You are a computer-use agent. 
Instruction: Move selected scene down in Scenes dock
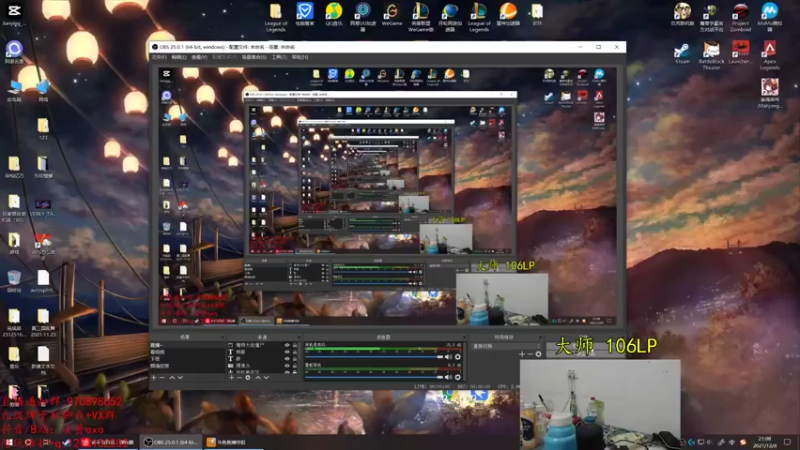click(180, 378)
